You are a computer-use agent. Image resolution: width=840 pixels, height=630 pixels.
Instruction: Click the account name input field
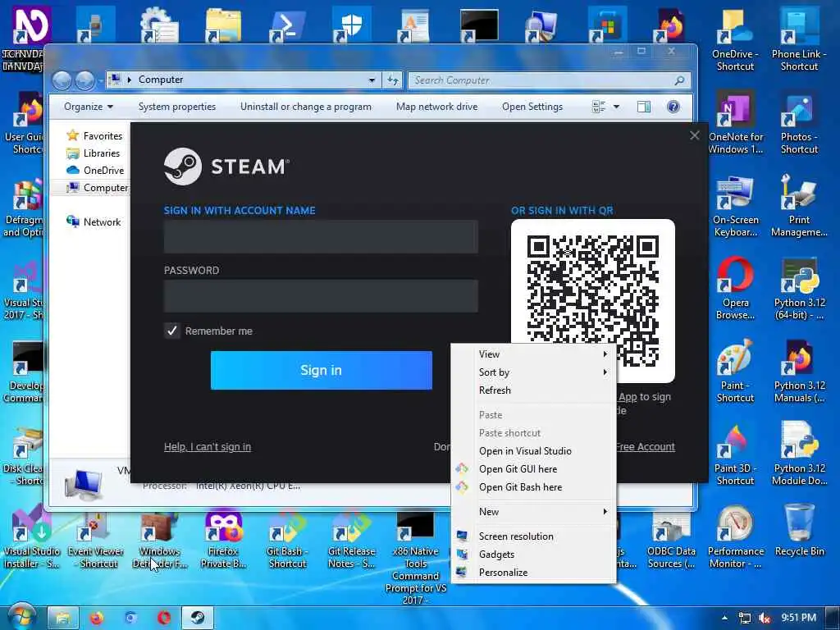pos(321,236)
